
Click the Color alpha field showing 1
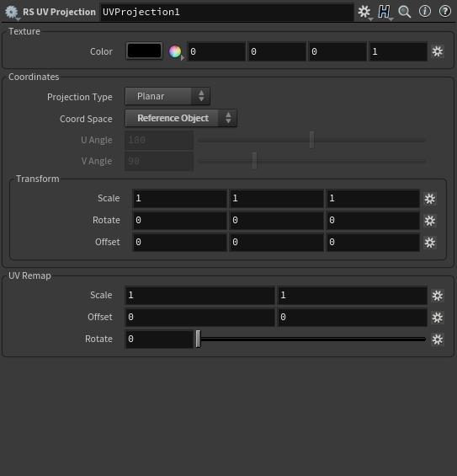coord(398,51)
